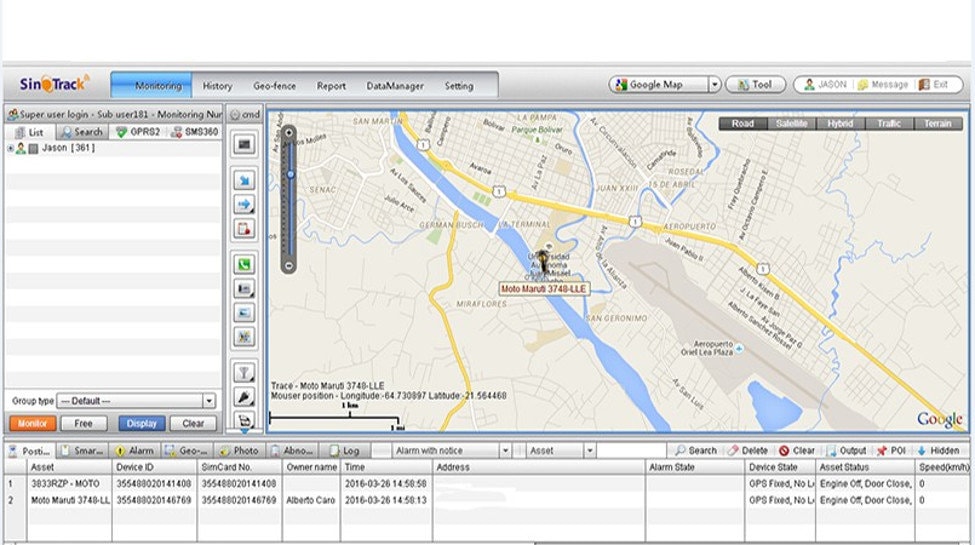The image size is (975, 545).
Task: Click the power plug cmd icon
Action: pos(244,397)
